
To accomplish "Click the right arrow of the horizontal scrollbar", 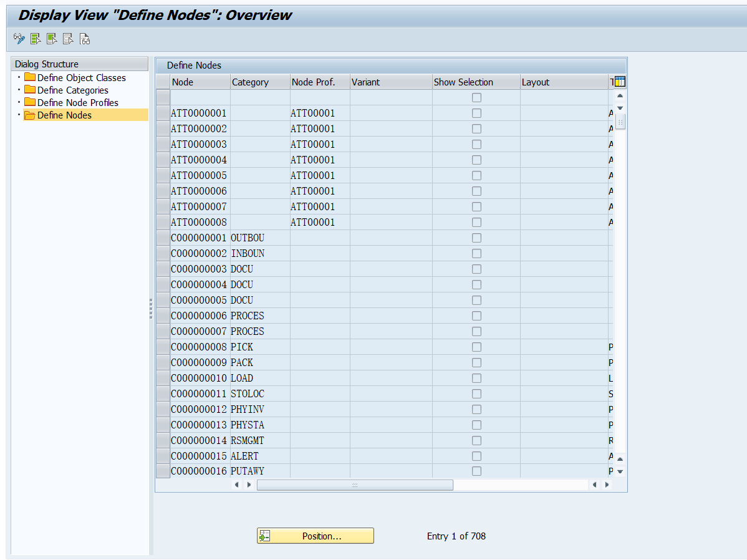I will [x=249, y=484].
